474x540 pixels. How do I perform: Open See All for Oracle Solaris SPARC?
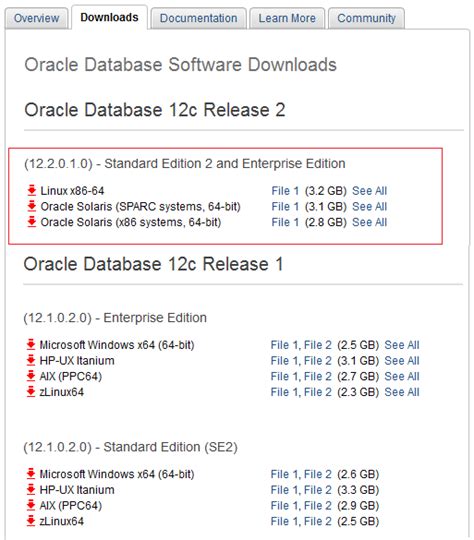coord(369,207)
